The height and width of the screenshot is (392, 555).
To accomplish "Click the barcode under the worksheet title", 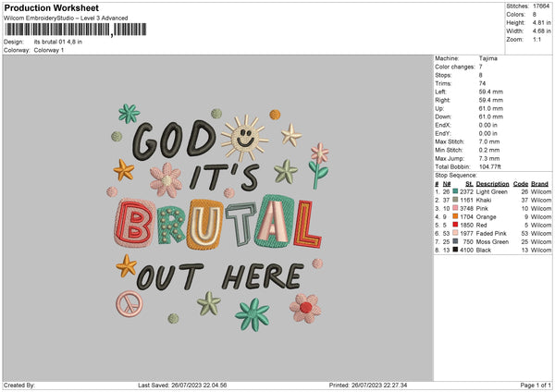I will point(56,30).
